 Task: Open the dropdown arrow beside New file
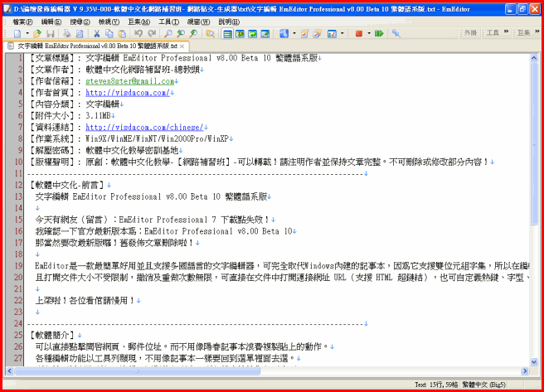coord(27,34)
